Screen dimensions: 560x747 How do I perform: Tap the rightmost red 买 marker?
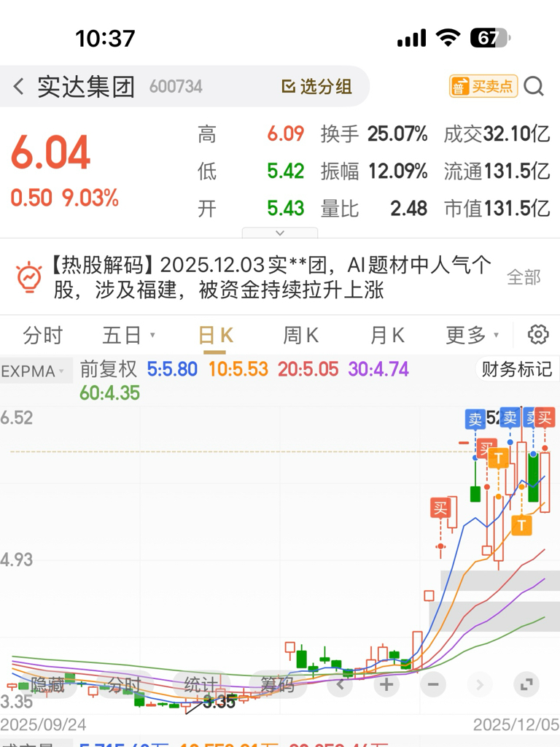pyautogui.click(x=544, y=418)
